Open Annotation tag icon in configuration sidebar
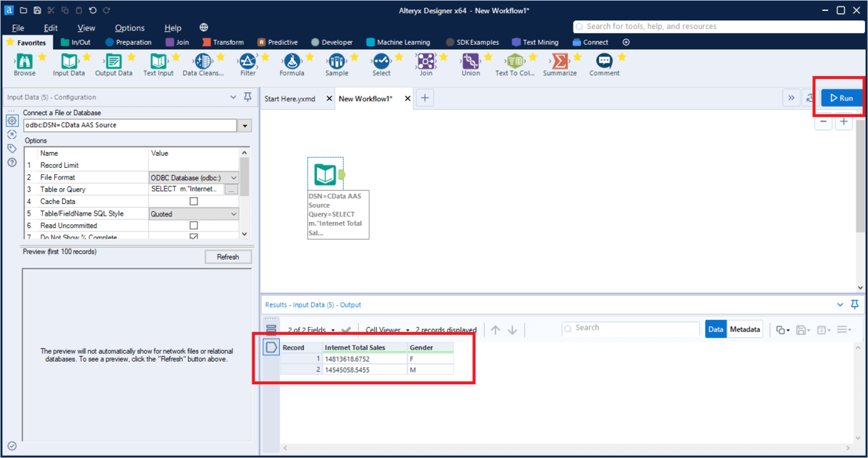 [x=12, y=148]
